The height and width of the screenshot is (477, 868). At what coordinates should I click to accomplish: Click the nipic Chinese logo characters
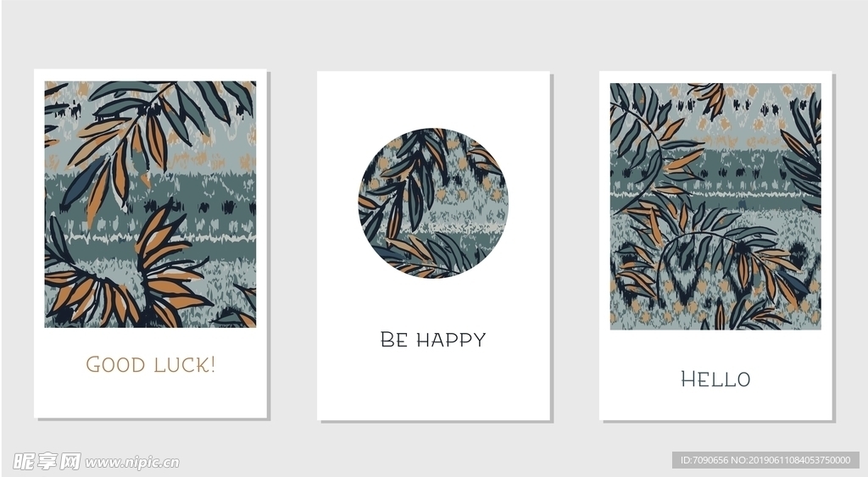click(47, 462)
